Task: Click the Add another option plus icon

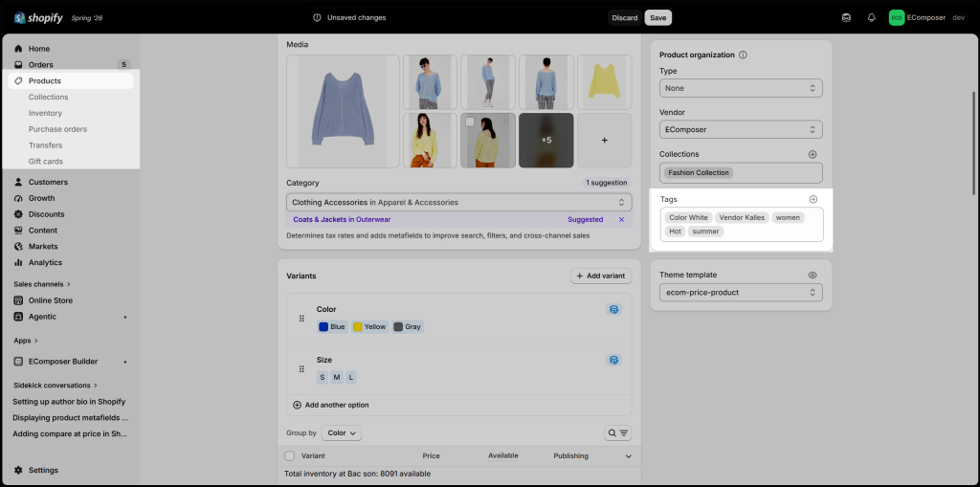Action: point(297,405)
